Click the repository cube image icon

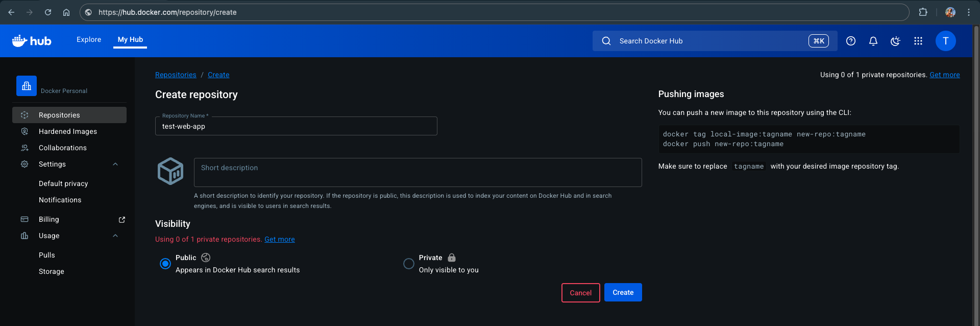pyautogui.click(x=170, y=171)
